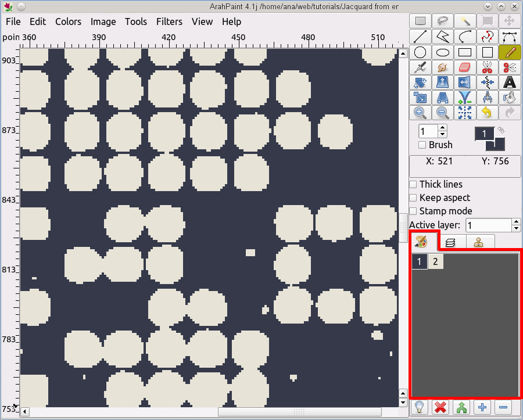Open the Colors menu
The image size is (523, 420).
click(69, 21)
